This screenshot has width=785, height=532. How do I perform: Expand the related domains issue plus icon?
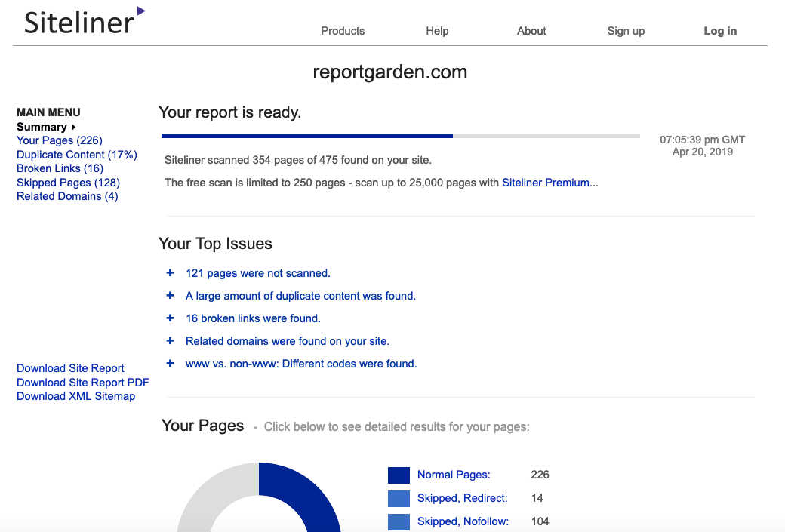coord(171,340)
